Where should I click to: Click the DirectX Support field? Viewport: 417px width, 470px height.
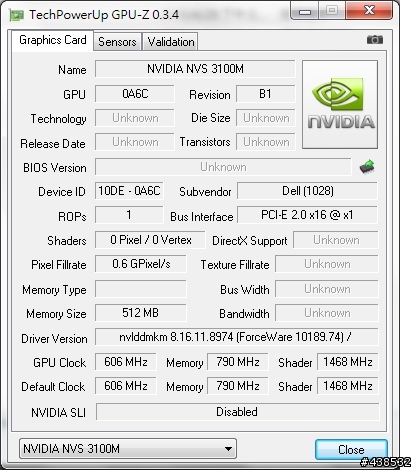pos(336,240)
